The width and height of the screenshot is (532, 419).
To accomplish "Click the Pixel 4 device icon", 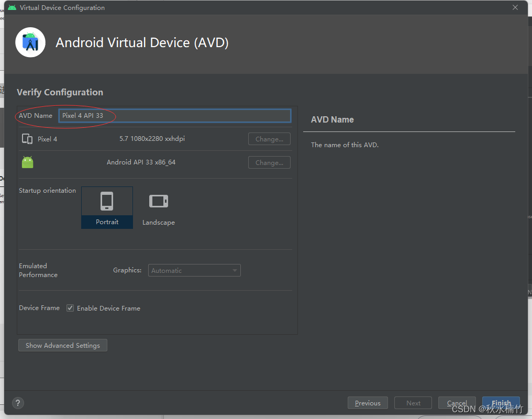I will 27,139.
